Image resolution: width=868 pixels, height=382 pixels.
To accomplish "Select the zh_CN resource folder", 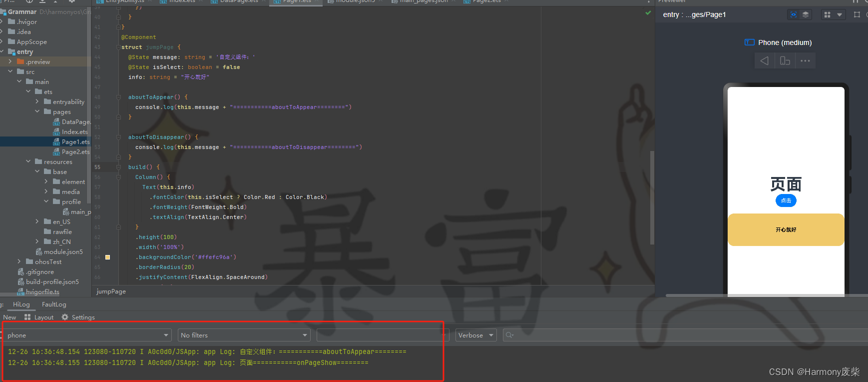I will [57, 242].
